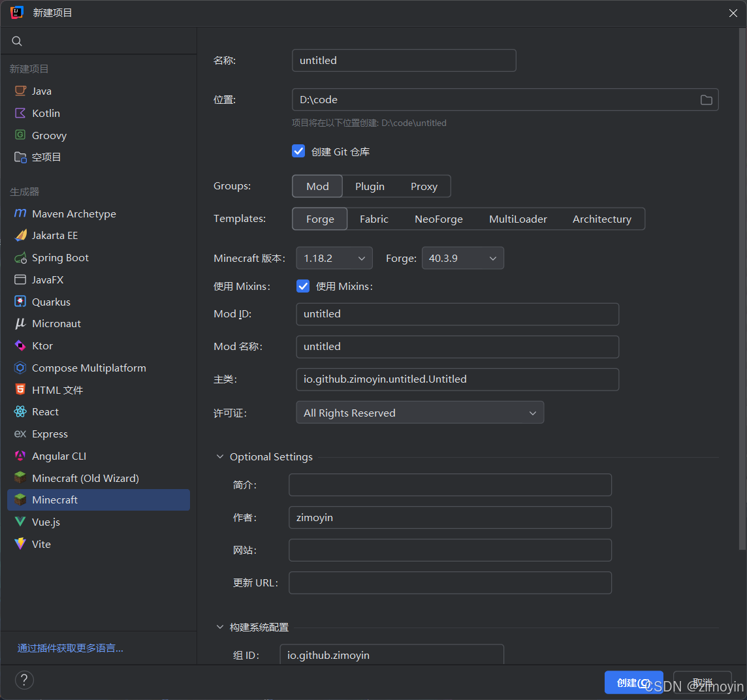Viewport: 747px width, 700px height.
Task: Click the vertical scrollbar on the right
Action: point(742,289)
